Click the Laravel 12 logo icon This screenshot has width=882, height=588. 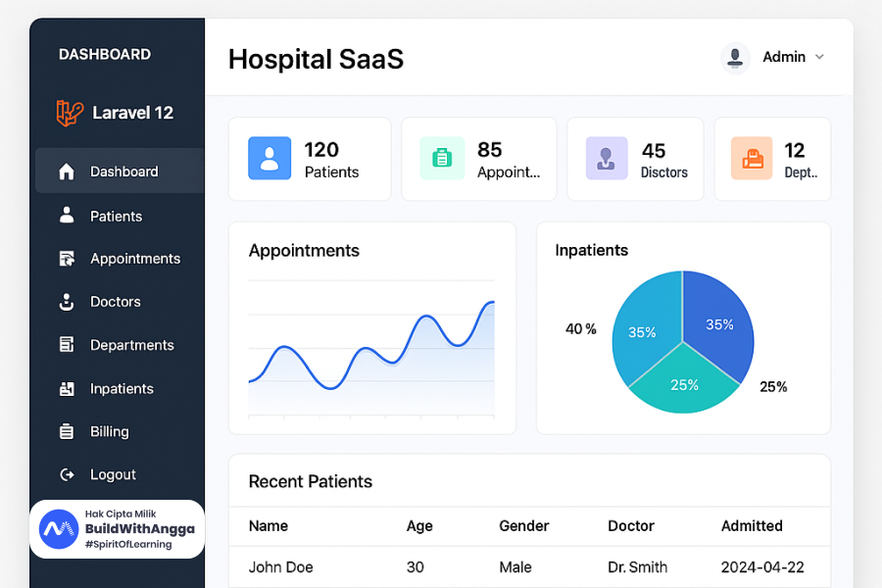[70, 113]
